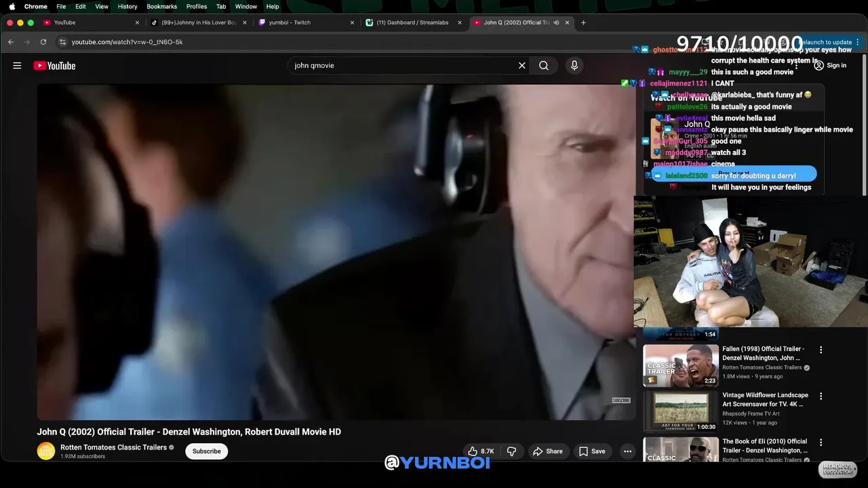Click the Fallen (1998) Official Trailer title
The height and width of the screenshot is (488, 868).
pos(764,353)
